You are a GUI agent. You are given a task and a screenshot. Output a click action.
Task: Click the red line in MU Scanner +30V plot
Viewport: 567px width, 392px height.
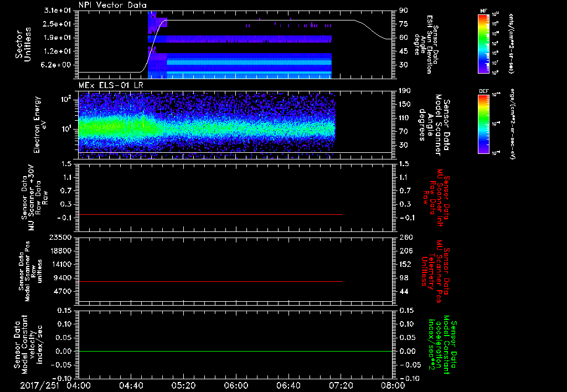tap(210, 215)
